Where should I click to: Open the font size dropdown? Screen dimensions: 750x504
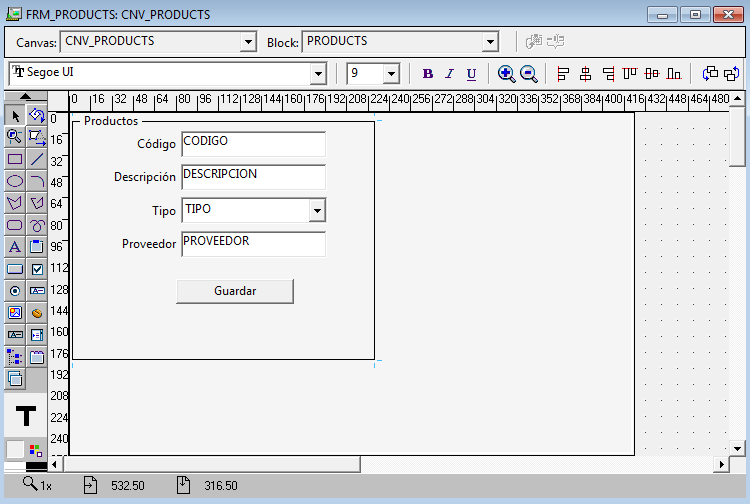[390, 73]
